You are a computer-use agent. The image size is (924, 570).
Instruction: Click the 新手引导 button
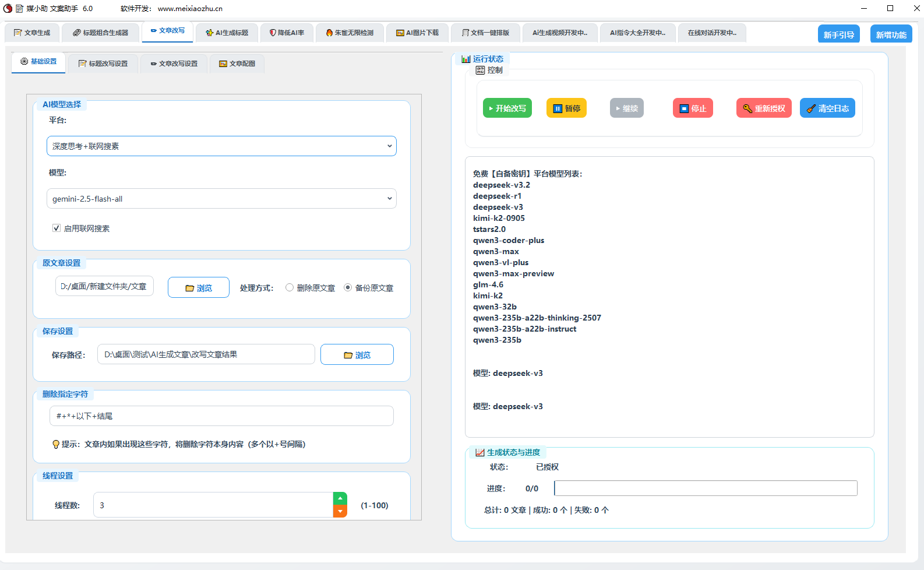pos(838,34)
